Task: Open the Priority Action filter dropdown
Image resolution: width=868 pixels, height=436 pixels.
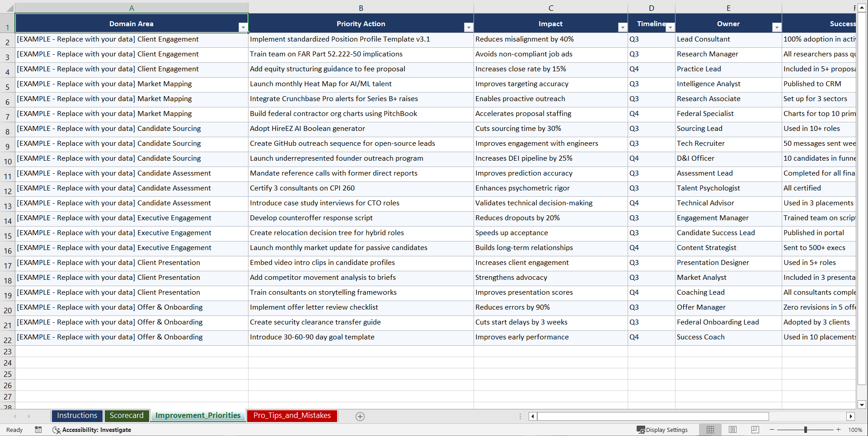Action: tap(469, 28)
